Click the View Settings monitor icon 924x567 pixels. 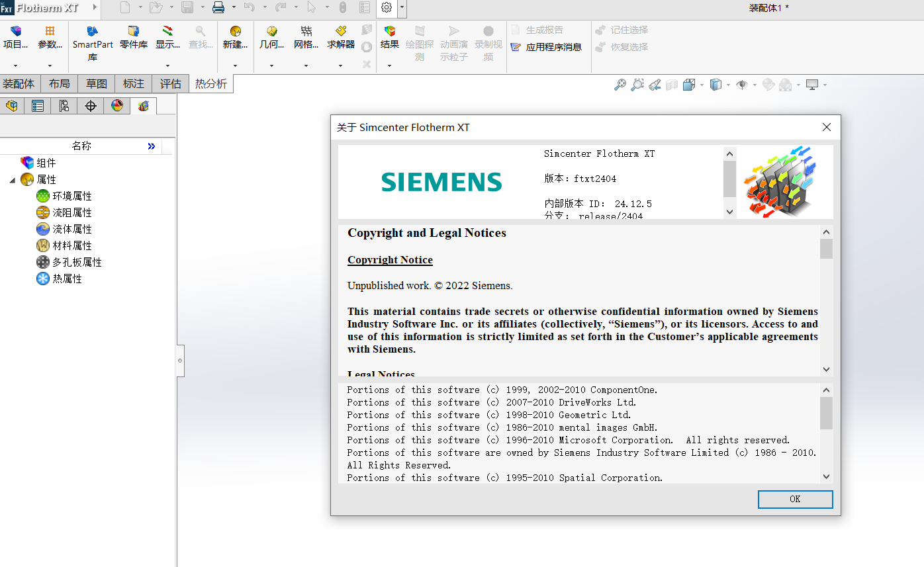812,85
